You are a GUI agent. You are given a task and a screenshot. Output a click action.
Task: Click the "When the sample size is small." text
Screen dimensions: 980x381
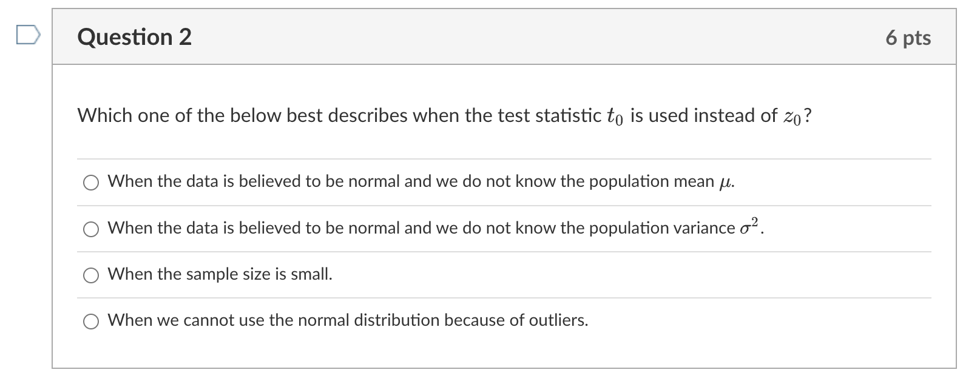coord(220,274)
